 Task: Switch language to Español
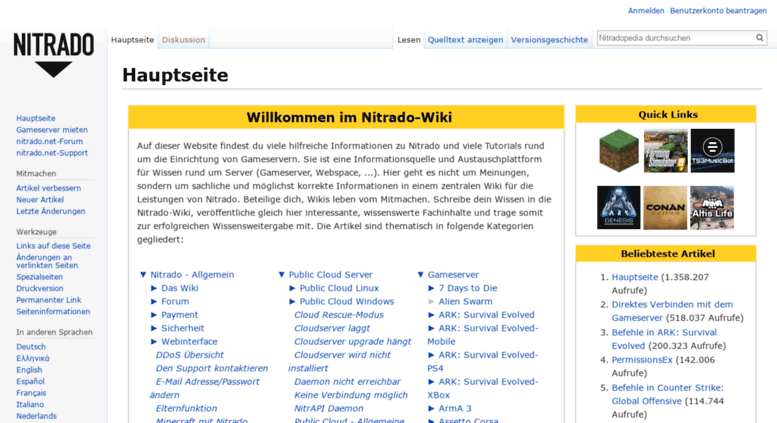click(30, 381)
